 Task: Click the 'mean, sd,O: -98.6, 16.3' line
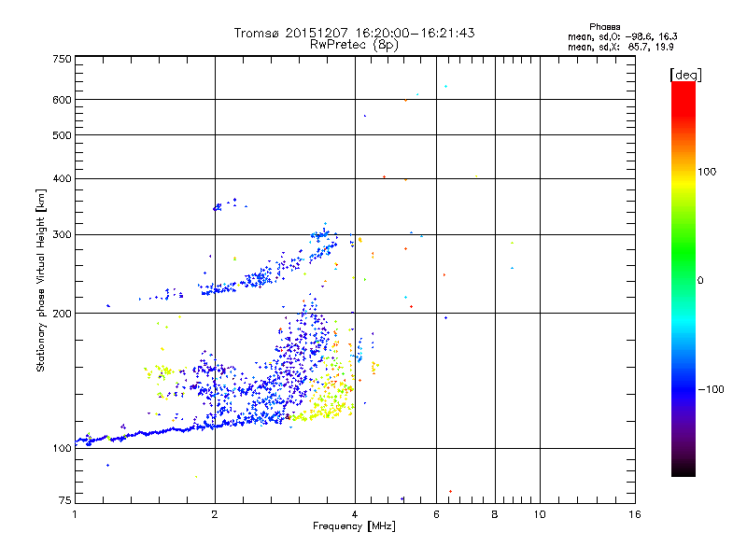(x=622, y=36)
